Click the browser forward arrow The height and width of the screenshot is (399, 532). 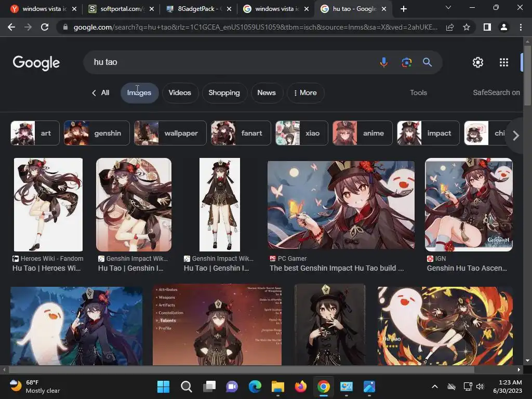pyautogui.click(x=28, y=27)
